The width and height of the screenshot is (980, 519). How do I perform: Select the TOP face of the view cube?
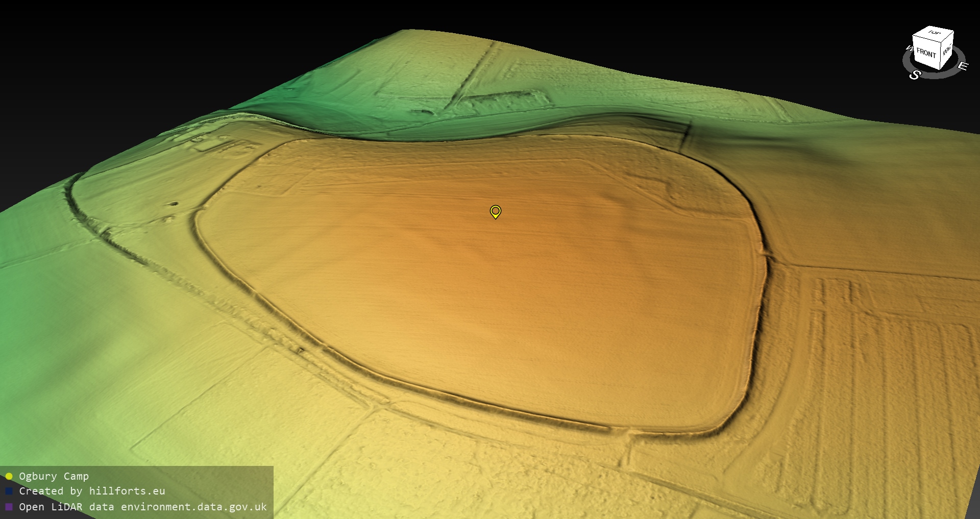pos(934,33)
